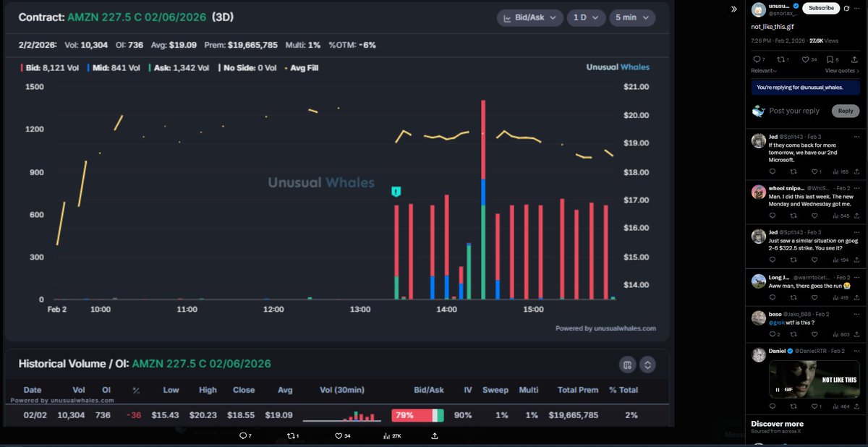The image size is (868, 447).
Task: Open the Relevant reply sort menu
Action: [x=765, y=71]
